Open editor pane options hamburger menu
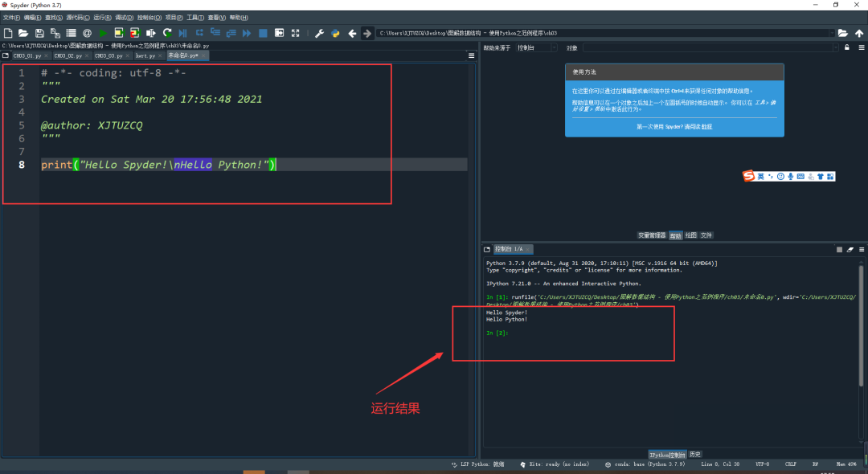 pos(471,55)
